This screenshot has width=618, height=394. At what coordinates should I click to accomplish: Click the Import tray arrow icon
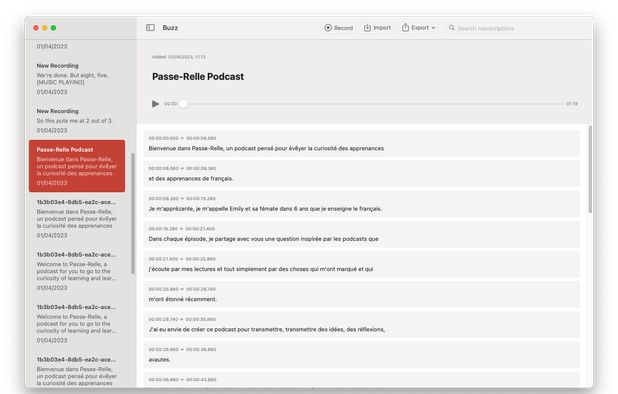[367, 28]
